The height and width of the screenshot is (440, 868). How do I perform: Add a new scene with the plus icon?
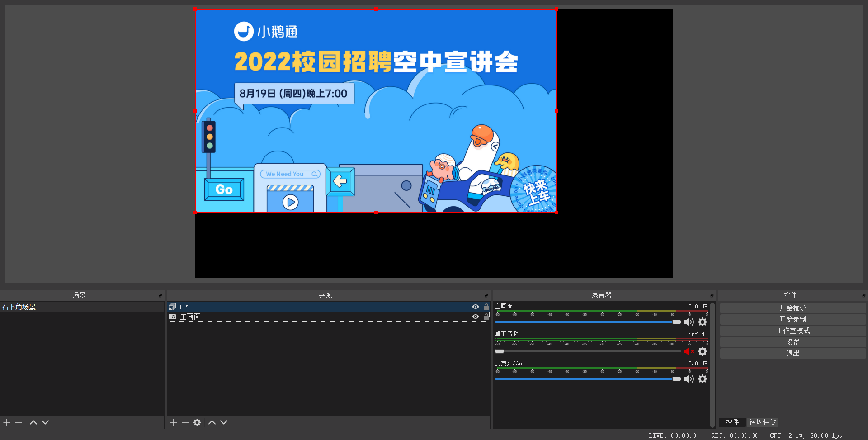pyautogui.click(x=7, y=422)
